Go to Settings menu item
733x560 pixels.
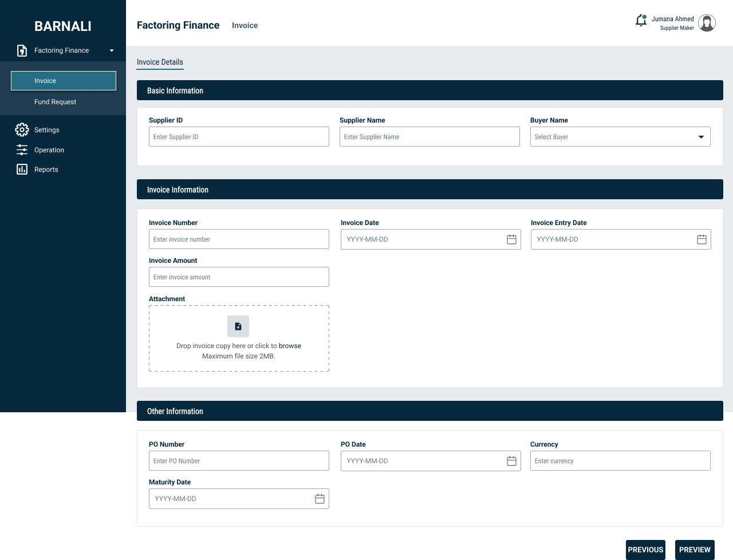click(x=47, y=130)
